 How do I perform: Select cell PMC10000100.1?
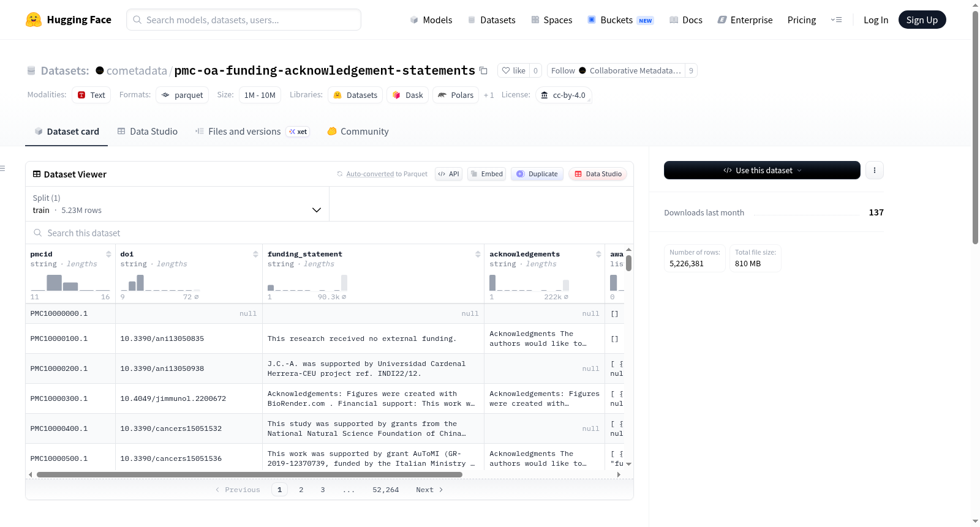pos(70,338)
